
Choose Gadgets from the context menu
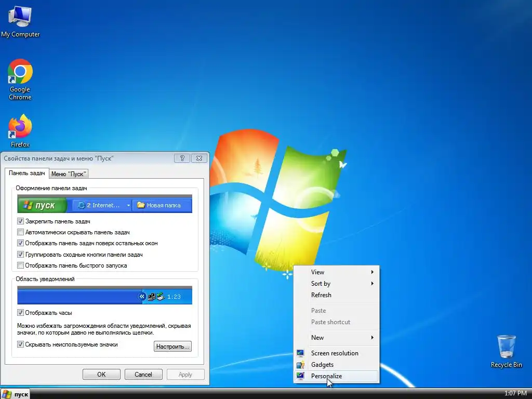pyautogui.click(x=336, y=365)
